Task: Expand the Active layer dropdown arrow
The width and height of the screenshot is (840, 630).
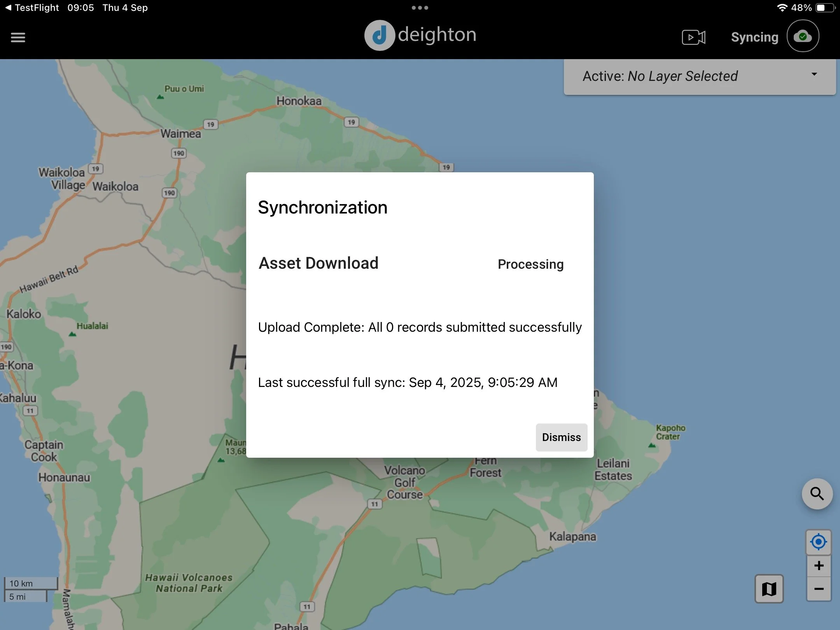Action: click(814, 74)
